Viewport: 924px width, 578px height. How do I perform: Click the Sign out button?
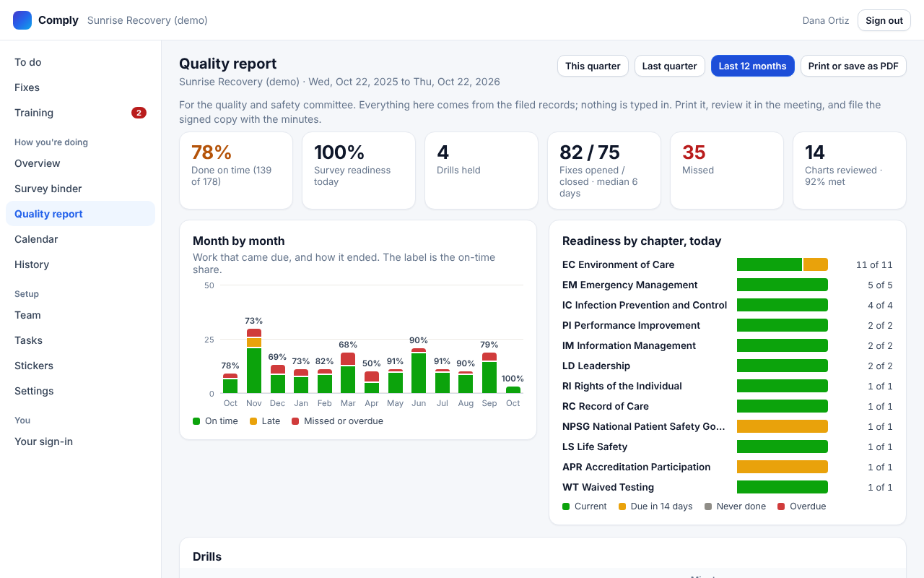[x=884, y=20]
